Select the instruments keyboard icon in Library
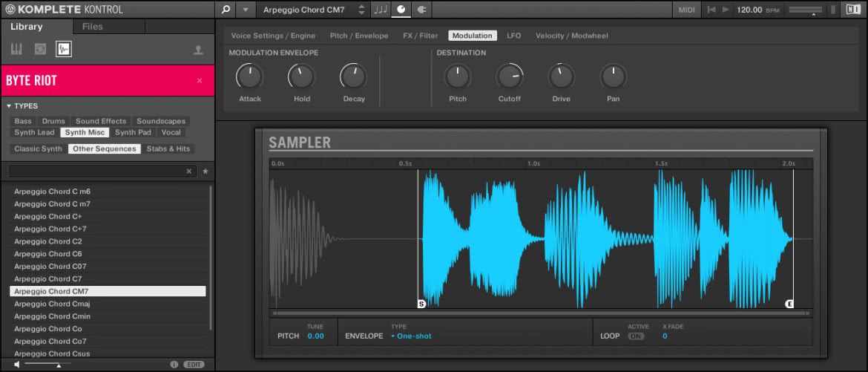Image resolution: width=868 pixels, height=372 pixels. coord(16,49)
